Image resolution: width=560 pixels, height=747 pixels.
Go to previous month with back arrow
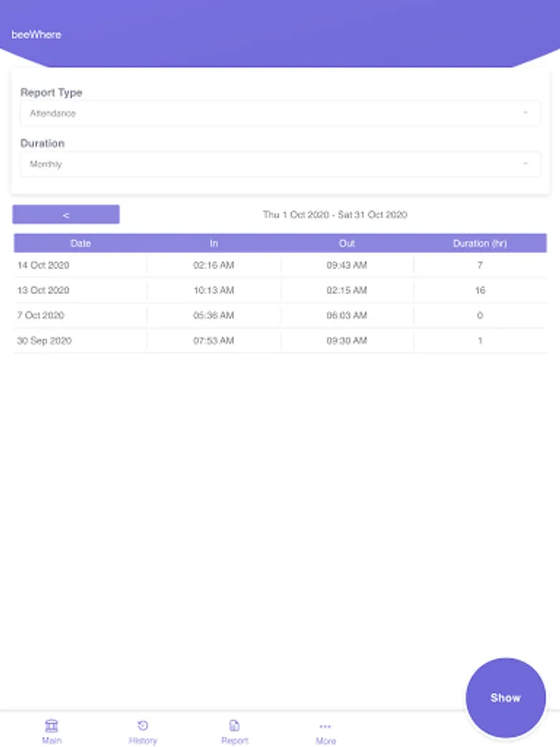[66, 215]
